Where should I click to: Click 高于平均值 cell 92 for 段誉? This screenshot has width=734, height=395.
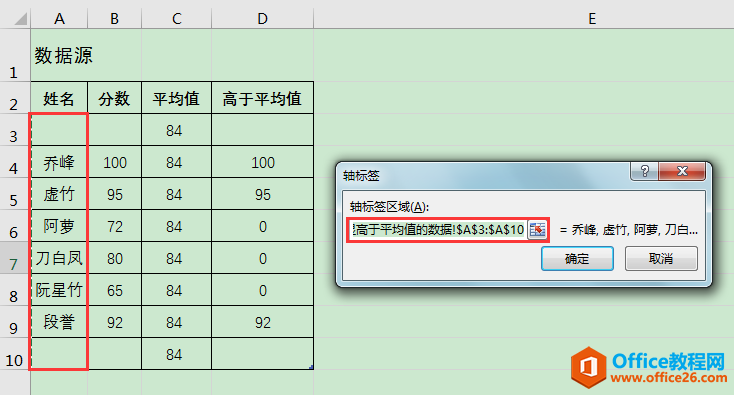pos(263,322)
